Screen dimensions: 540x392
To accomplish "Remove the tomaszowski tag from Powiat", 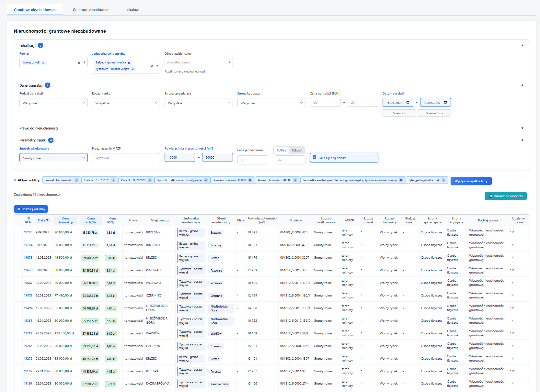I will 43,63.
